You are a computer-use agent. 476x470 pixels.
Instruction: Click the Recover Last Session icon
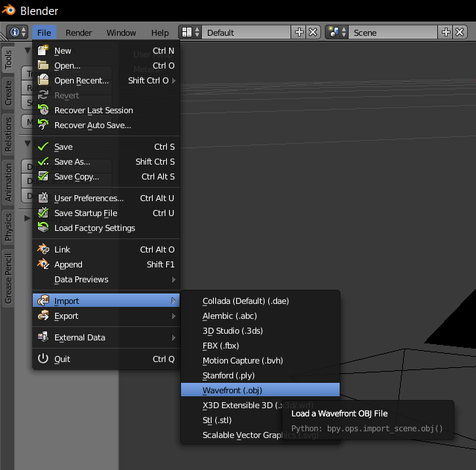click(42, 110)
